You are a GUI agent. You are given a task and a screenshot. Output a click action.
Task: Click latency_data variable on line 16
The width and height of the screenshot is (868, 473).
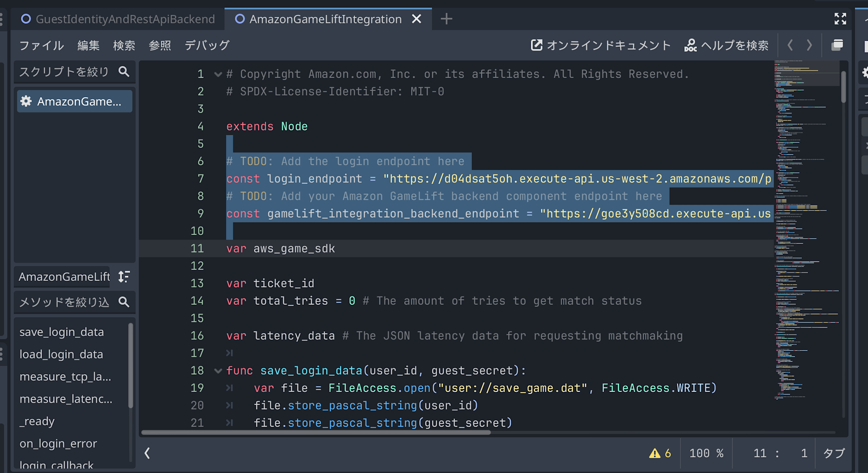click(x=294, y=336)
